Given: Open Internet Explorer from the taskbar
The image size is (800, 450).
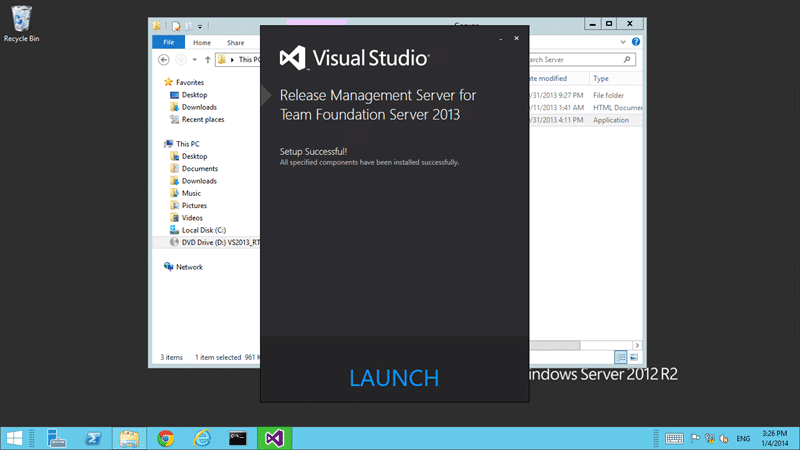Looking at the screenshot, I should tap(202, 438).
